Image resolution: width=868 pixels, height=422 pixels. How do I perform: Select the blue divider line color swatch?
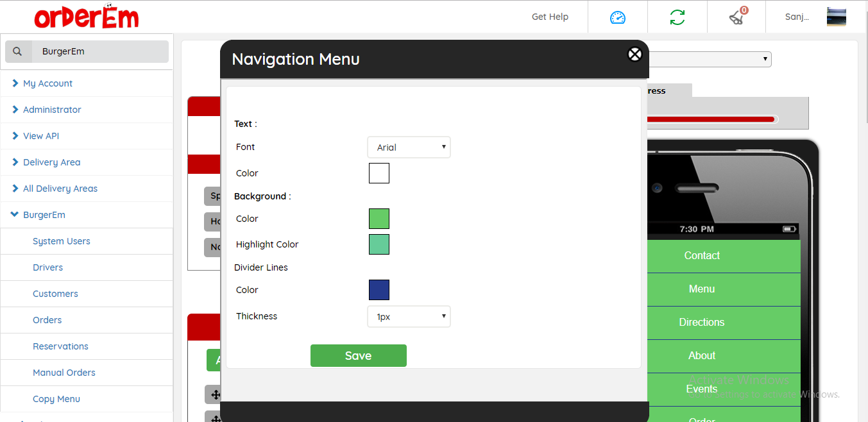pos(379,290)
